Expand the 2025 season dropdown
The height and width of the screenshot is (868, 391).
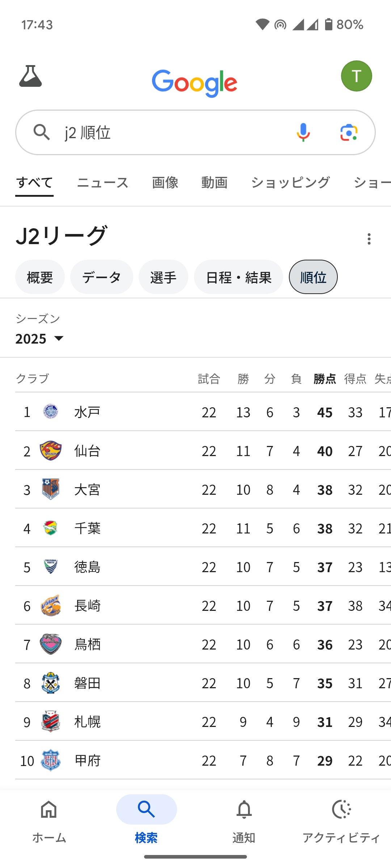point(40,339)
